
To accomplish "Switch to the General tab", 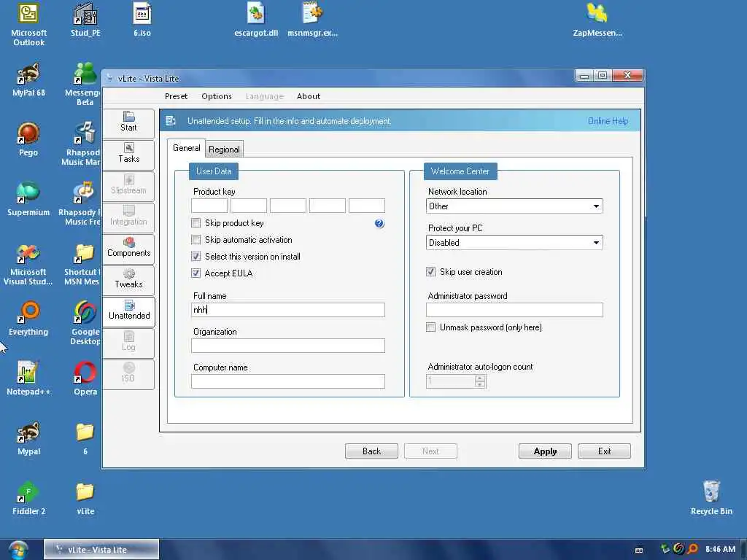I will [x=186, y=148].
